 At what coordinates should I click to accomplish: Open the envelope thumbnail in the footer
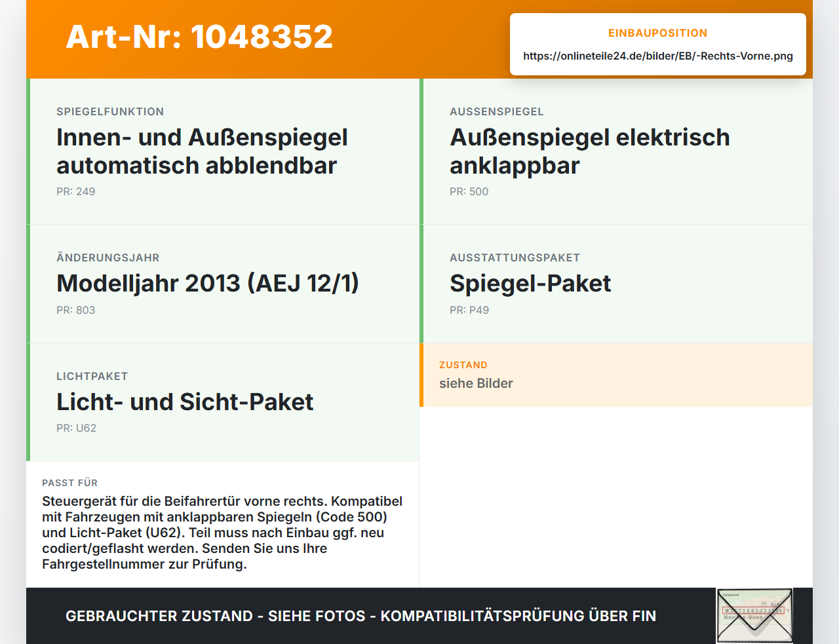point(754,616)
